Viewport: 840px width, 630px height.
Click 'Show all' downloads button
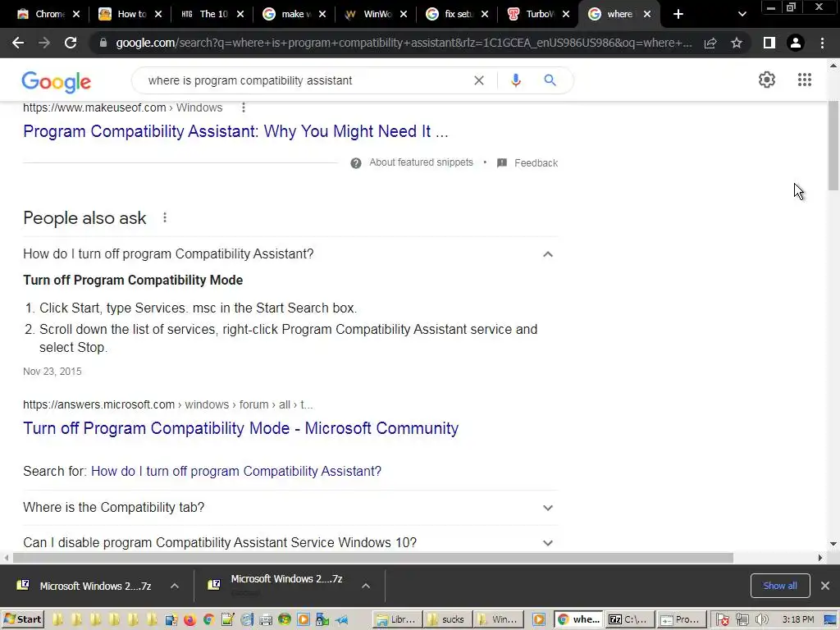click(779, 586)
